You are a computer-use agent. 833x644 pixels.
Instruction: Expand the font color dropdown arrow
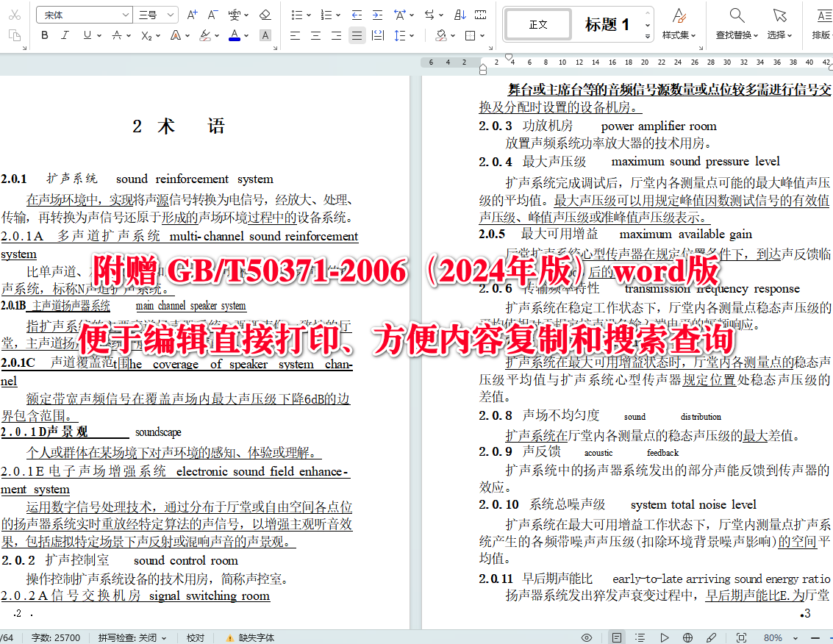pyautogui.click(x=246, y=35)
